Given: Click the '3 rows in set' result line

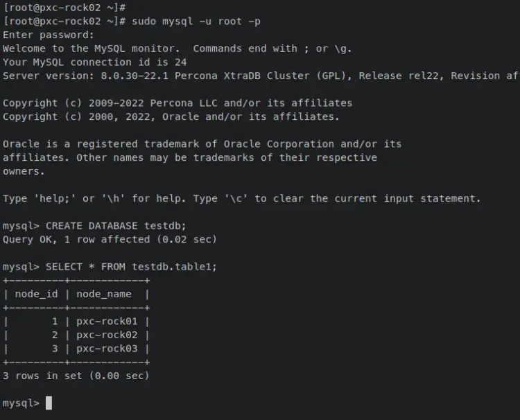Looking at the screenshot, I should click(76, 376).
